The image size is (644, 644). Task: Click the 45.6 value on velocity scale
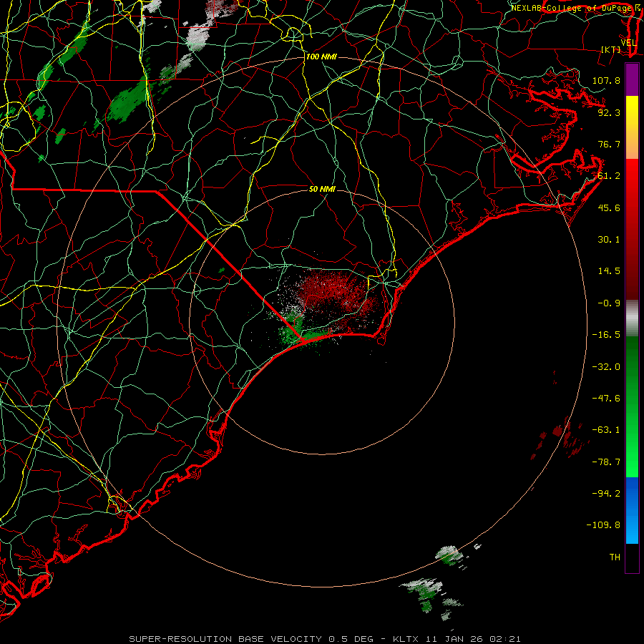point(609,208)
